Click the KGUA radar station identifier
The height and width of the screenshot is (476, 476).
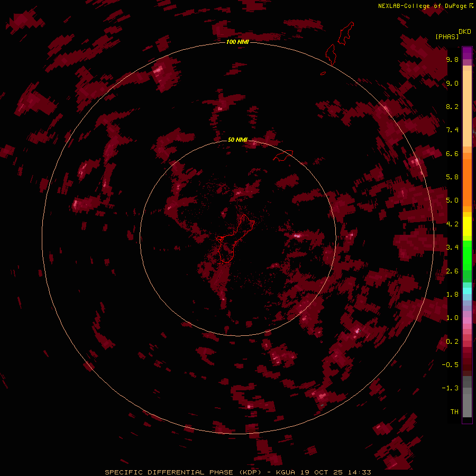286,472
